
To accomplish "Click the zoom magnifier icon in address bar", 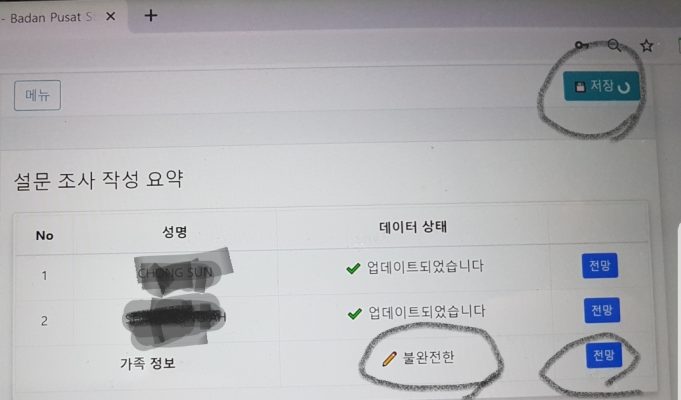I will [614, 45].
